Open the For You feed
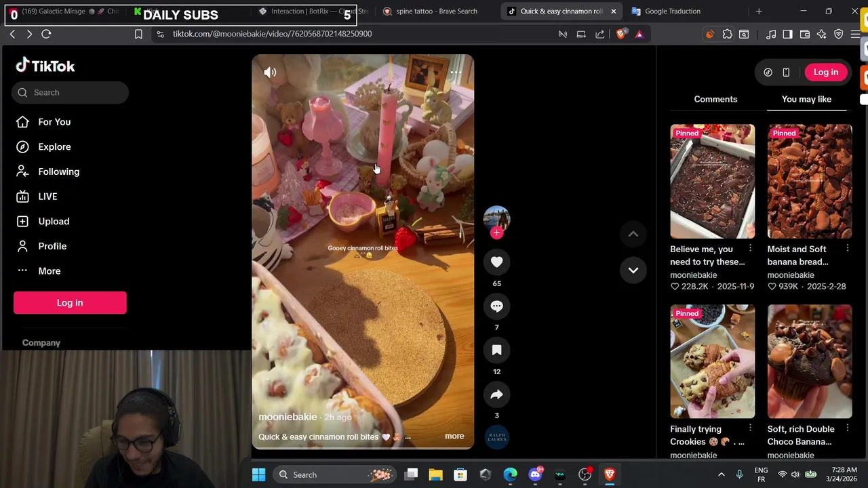 [54, 122]
